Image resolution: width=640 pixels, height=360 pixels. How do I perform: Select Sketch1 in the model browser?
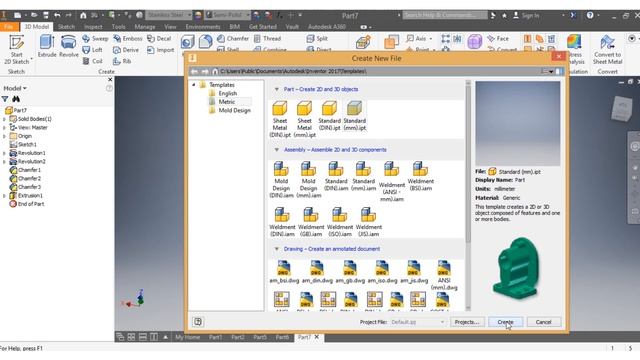point(23,144)
